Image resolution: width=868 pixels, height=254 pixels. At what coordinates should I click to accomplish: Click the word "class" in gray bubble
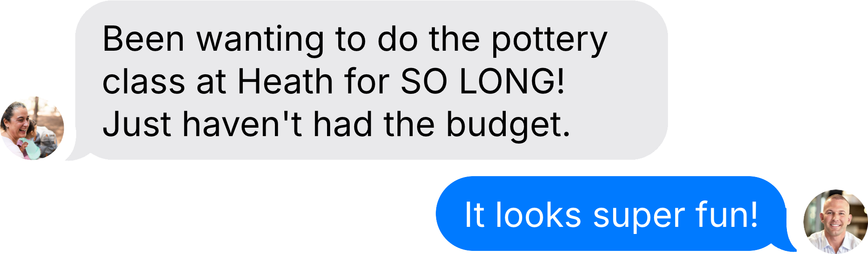(x=143, y=82)
